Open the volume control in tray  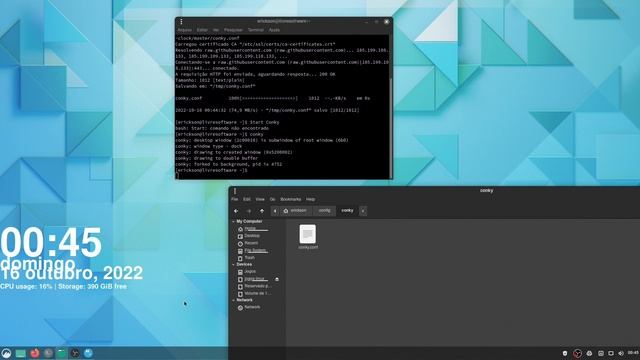[621, 353]
